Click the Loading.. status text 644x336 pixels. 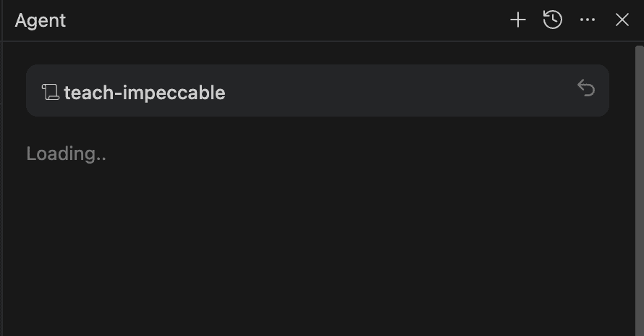pyautogui.click(x=66, y=154)
